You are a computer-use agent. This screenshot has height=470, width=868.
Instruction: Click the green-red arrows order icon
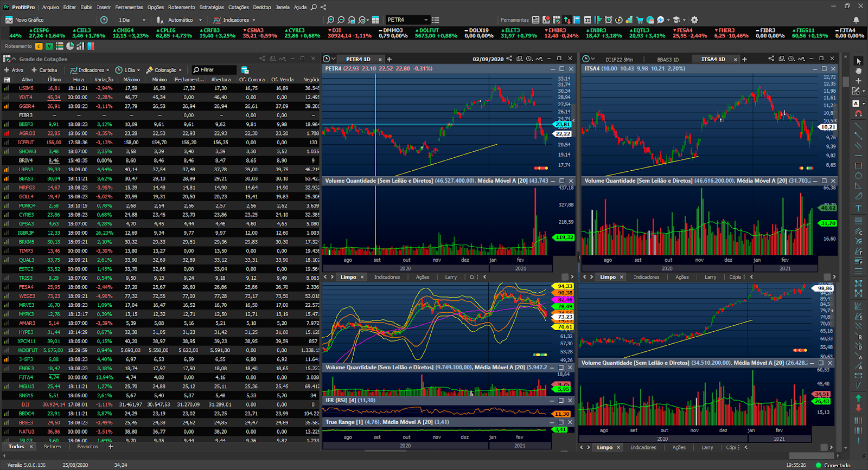[x=567, y=20]
